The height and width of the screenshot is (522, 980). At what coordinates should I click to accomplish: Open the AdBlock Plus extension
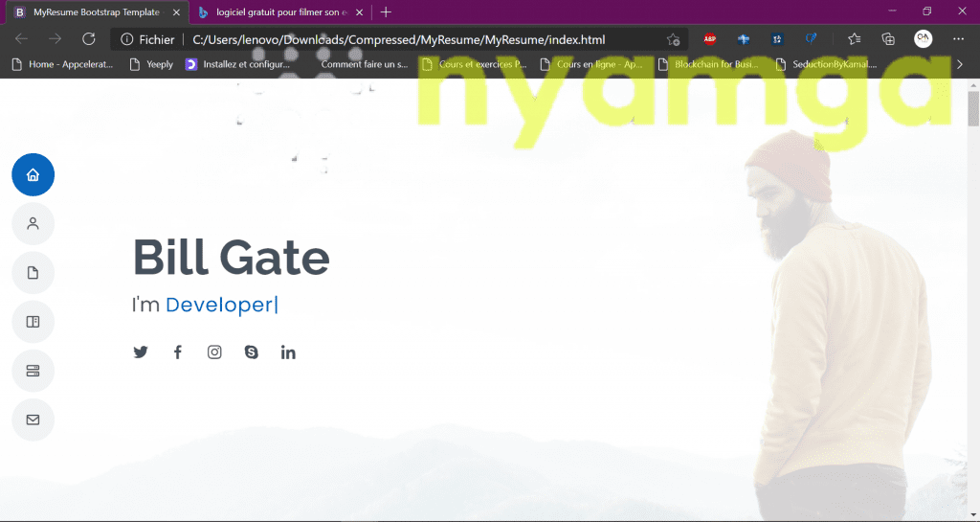(710, 39)
